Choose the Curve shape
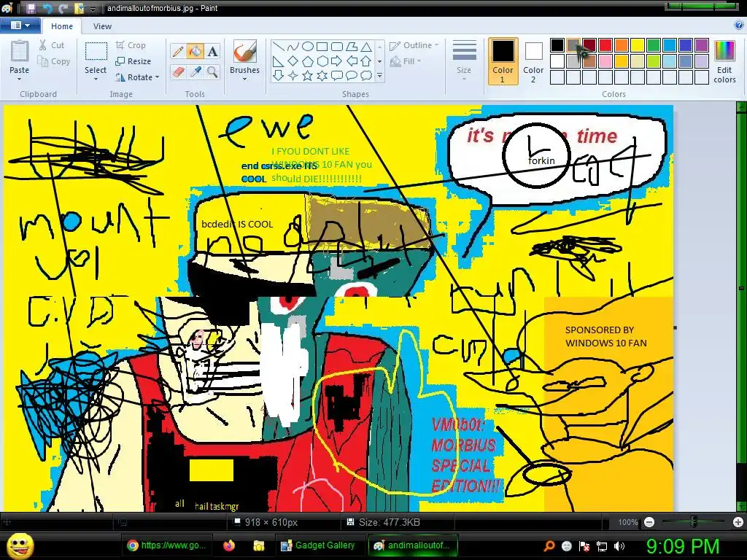This screenshot has height=560, width=747. point(293,46)
